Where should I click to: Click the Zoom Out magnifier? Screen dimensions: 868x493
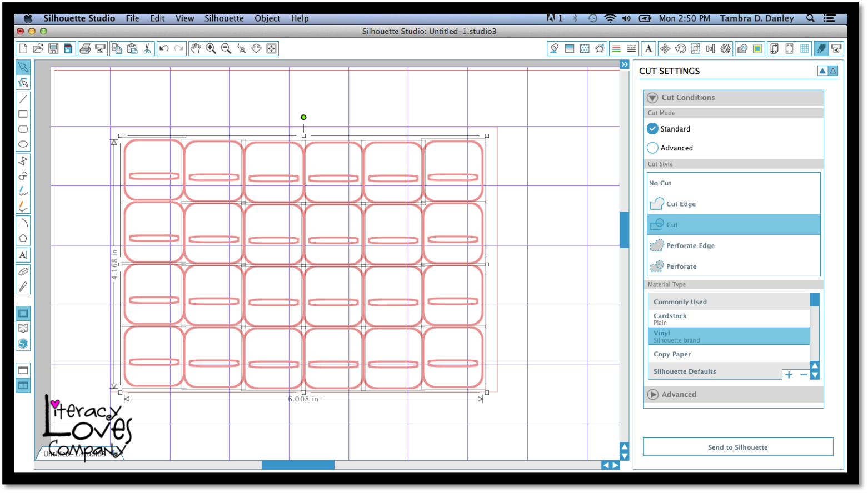click(226, 49)
